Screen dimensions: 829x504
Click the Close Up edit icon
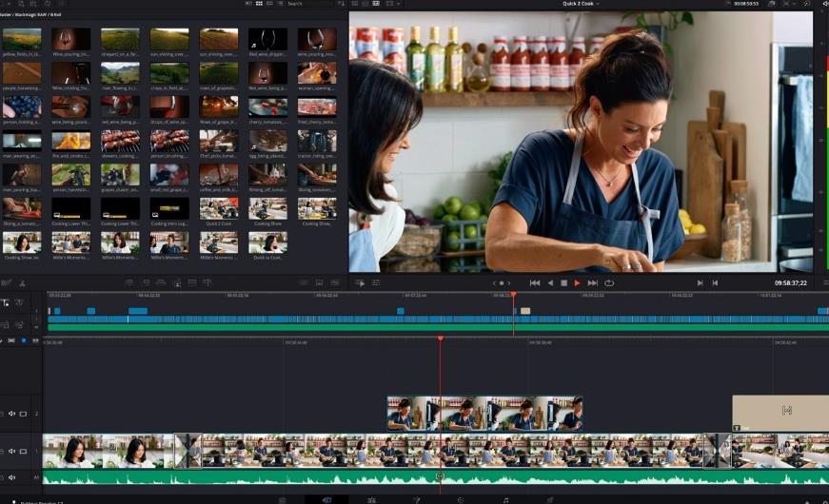[177, 283]
